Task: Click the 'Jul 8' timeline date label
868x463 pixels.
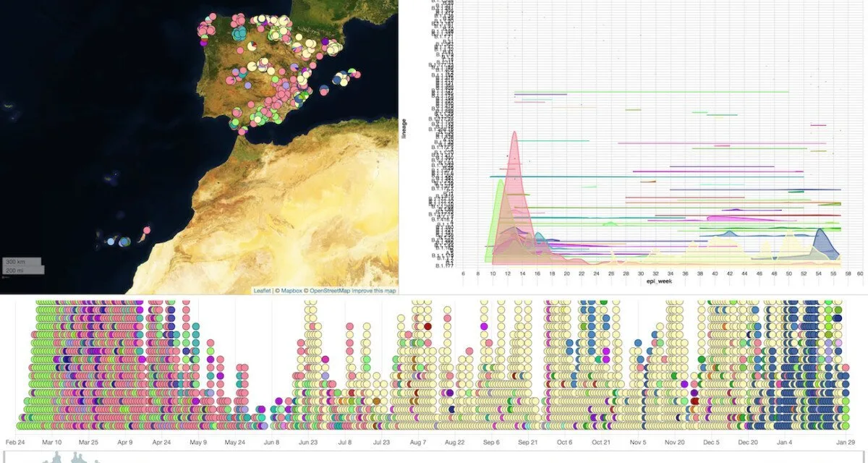Action: point(345,442)
